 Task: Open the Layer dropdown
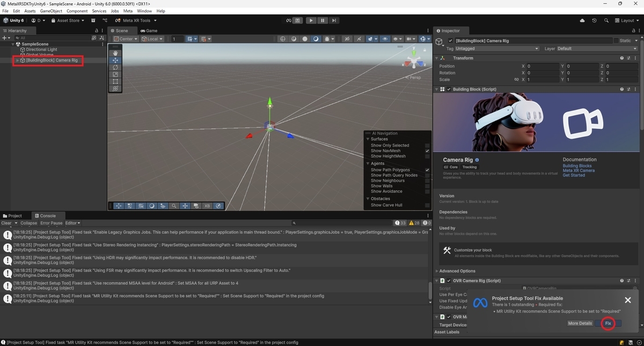597,48
